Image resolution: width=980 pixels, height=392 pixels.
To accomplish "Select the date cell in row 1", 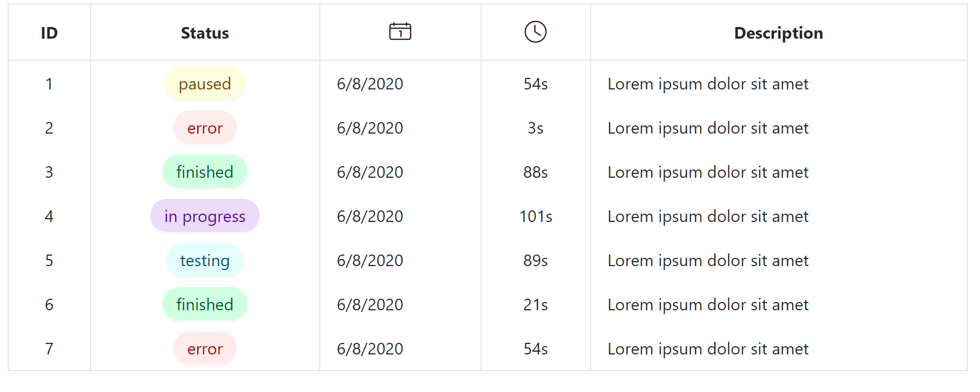I will [370, 84].
